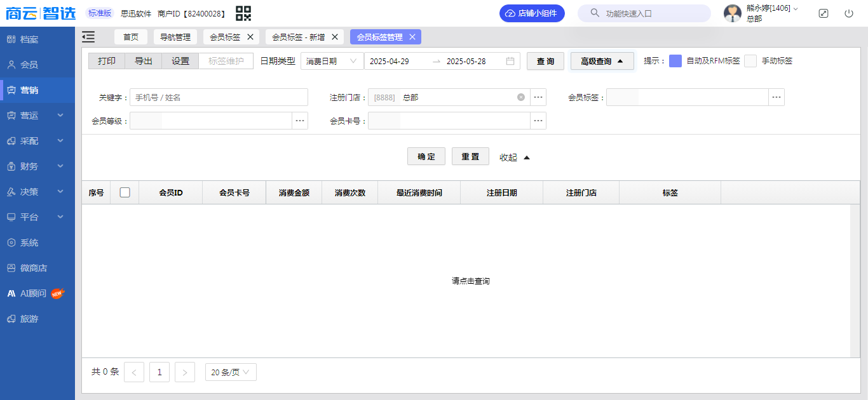Open the calendar icon in date range
The width and height of the screenshot is (868, 400).
(x=510, y=61)
